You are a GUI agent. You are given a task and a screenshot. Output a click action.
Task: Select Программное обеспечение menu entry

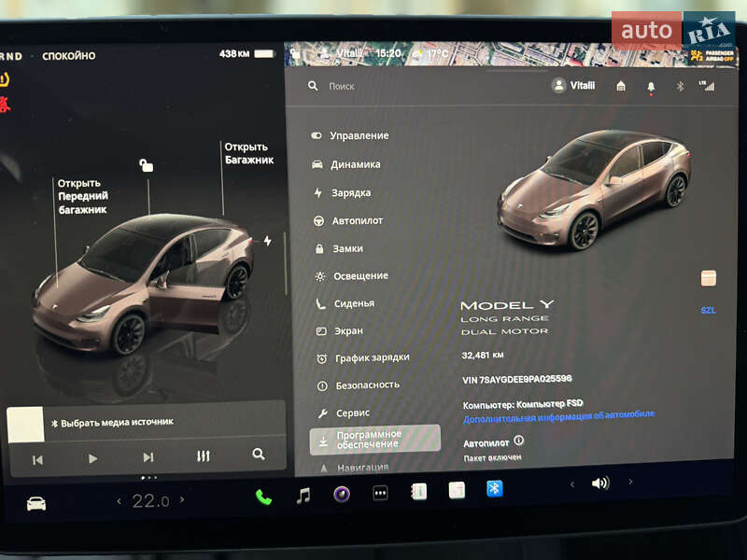click(373, 438)
